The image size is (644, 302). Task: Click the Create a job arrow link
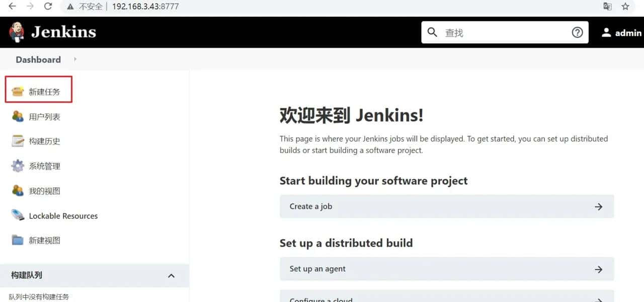coord(598,206)
